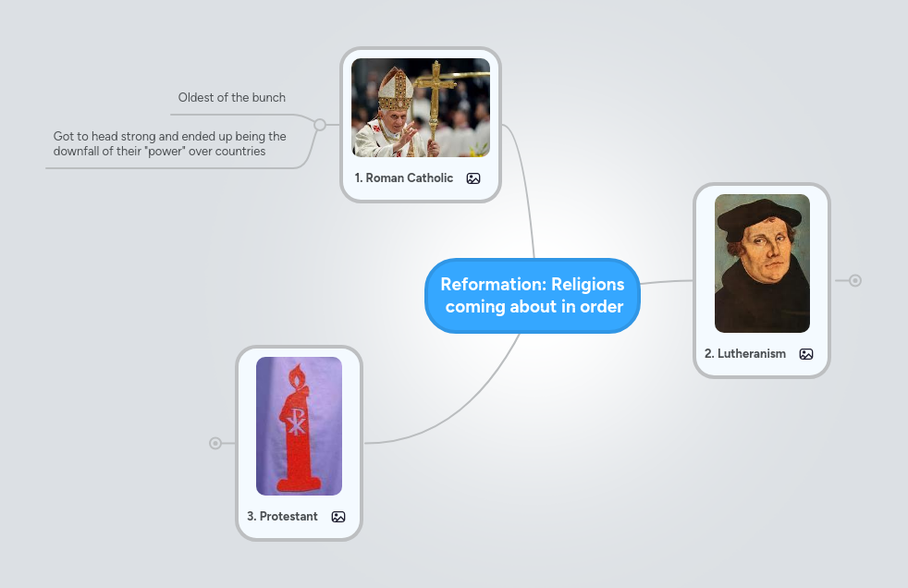The image size is (908, 588).
Task: Select the central 'Reformation: Religions coming about' topic
Action: pyautogui.click(x=533, y=296)
